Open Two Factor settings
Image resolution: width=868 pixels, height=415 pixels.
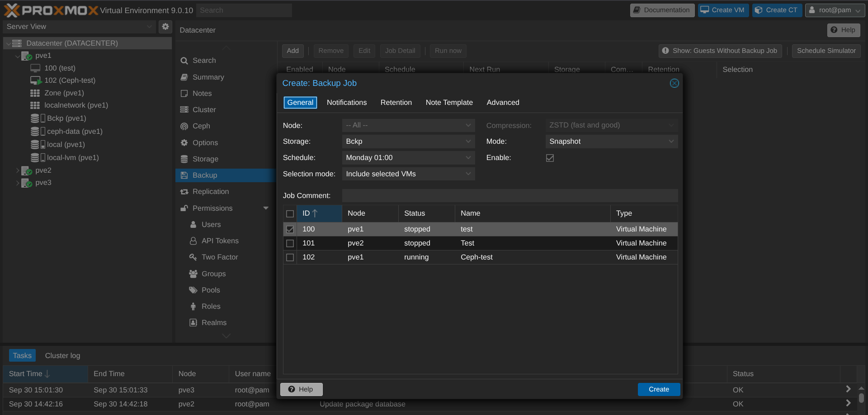219,257
